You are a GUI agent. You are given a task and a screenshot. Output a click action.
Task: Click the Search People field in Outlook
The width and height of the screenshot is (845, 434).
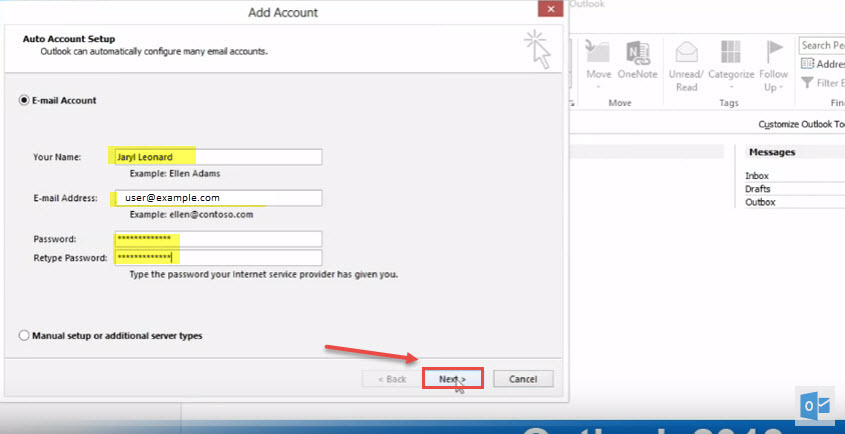coord(822,45)
